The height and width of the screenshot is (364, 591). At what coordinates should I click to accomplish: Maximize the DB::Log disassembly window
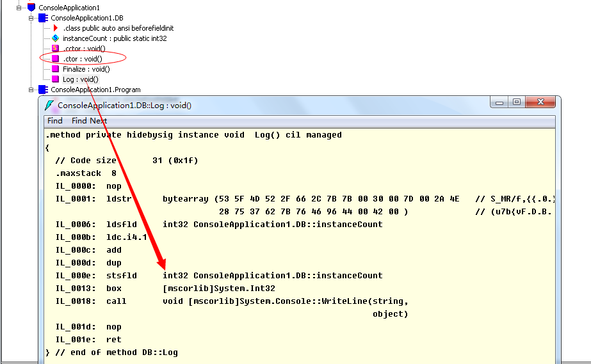coord(517,102)
